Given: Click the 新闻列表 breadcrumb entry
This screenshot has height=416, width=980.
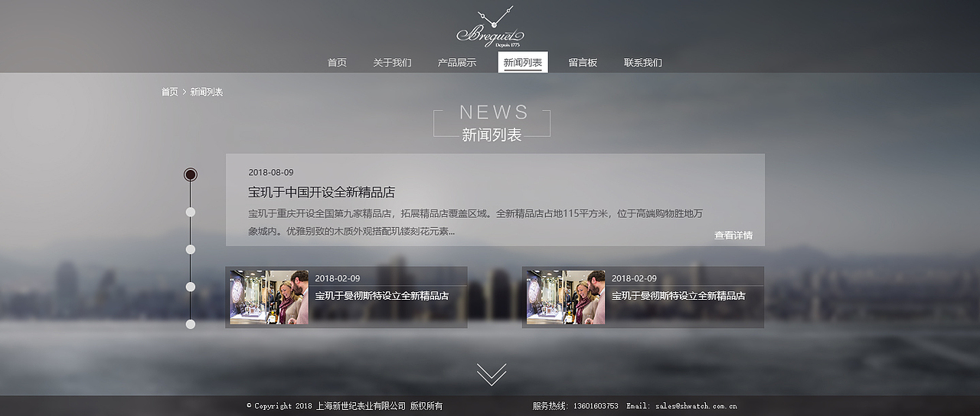Looking at the screenshot, I should pos(207,92).
